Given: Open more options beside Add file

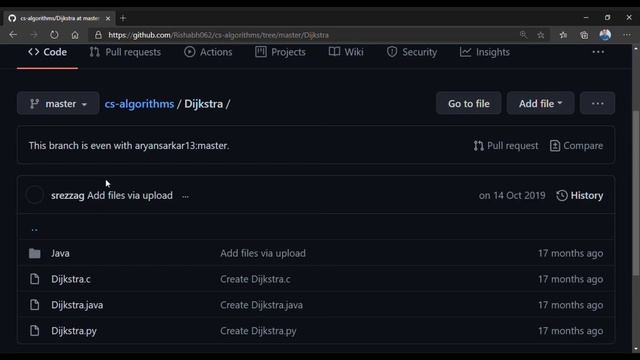Looking at the screenshot, I should click(598, 104).
